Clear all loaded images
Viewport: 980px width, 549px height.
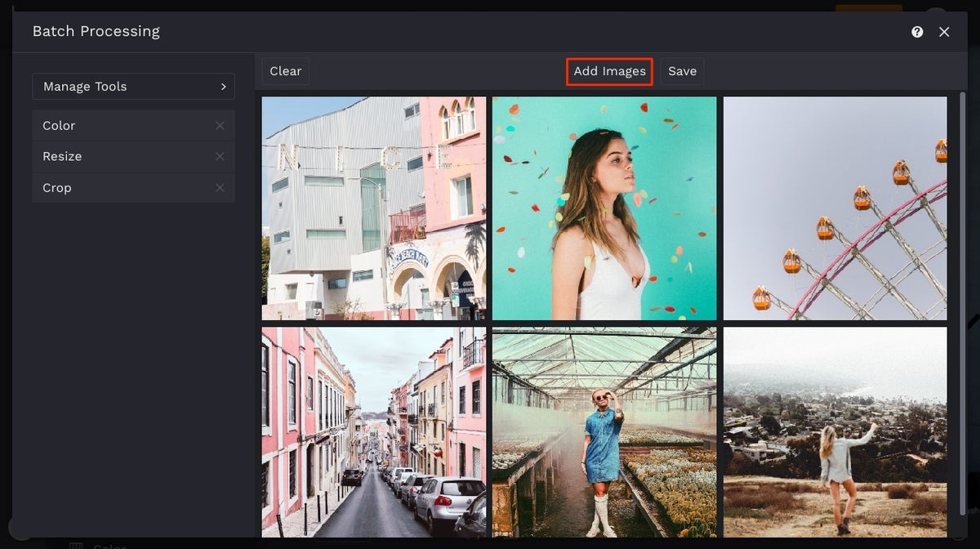pos(284,70)
